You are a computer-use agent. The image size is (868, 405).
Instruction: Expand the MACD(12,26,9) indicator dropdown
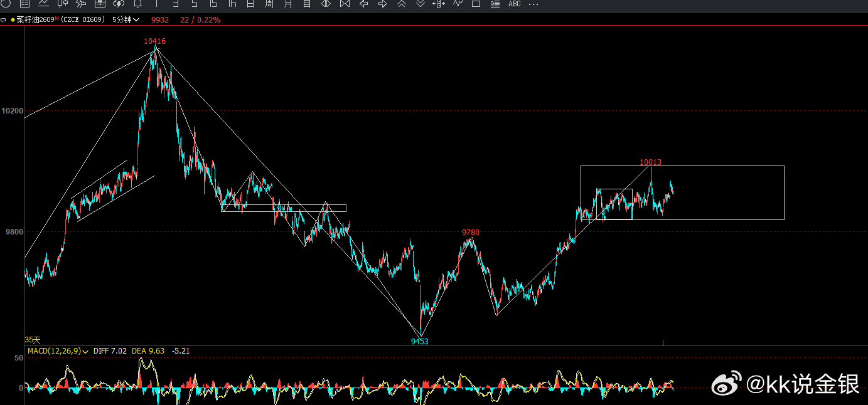[58, 351]
